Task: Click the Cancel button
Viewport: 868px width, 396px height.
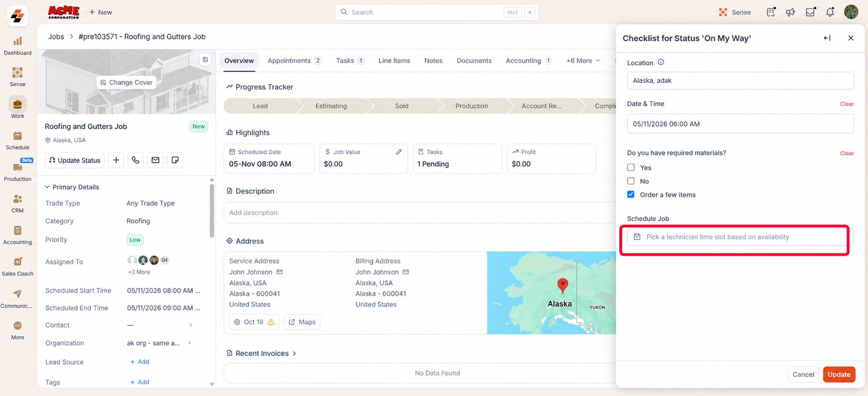Action: point(803,374)
